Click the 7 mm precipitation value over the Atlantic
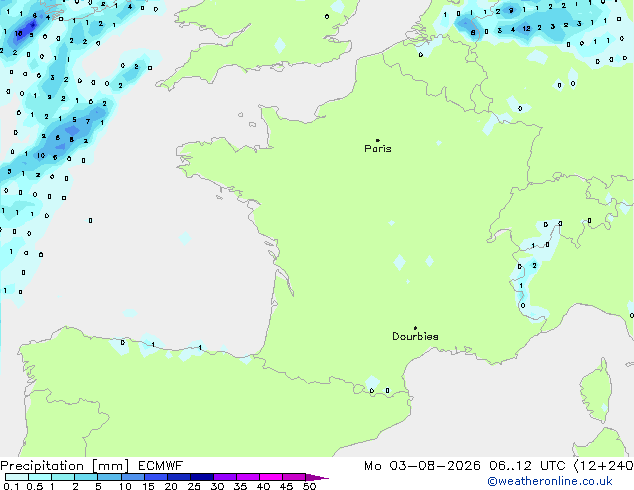The image size is (634, 490). [88, 121]
